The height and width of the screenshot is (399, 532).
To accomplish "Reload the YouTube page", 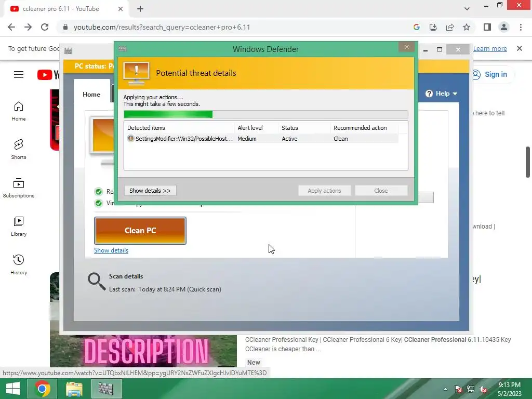I will 45,27.
